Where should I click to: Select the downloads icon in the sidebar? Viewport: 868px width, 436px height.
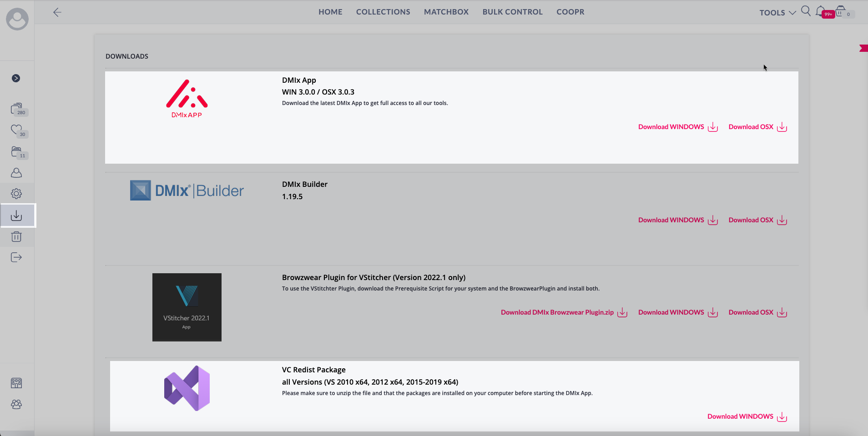pos(17,215)
